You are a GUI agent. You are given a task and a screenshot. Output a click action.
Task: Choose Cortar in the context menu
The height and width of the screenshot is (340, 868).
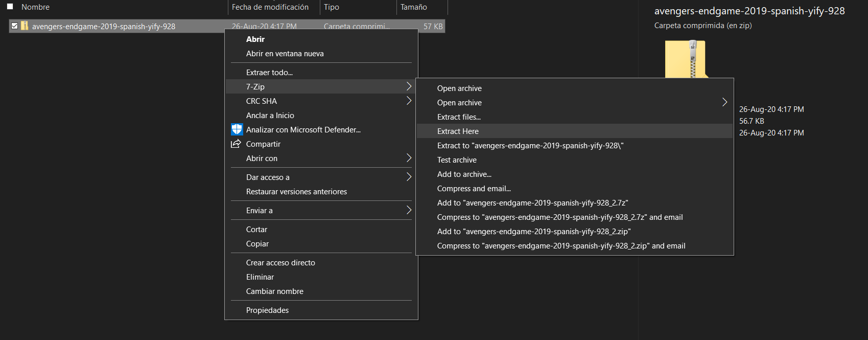tap(321, 229)
